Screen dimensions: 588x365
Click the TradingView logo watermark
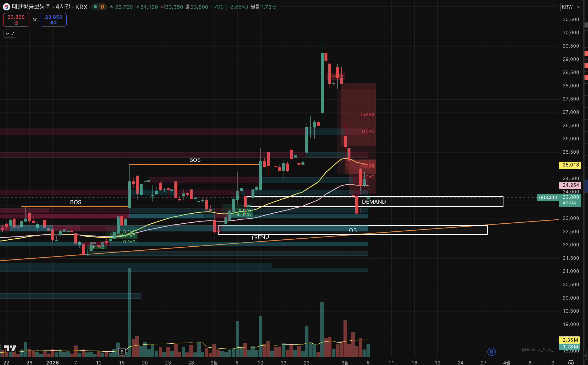pyautogui.click(x=10, y=348)
